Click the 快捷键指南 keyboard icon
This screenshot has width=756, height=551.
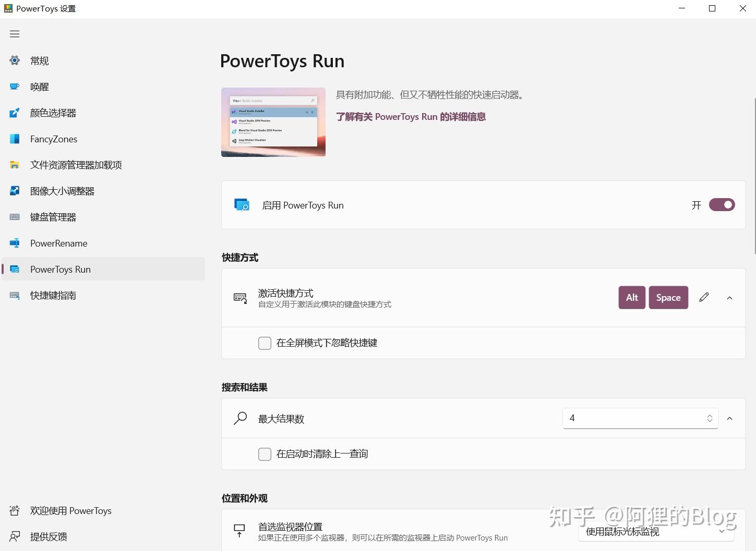point(15,295)
